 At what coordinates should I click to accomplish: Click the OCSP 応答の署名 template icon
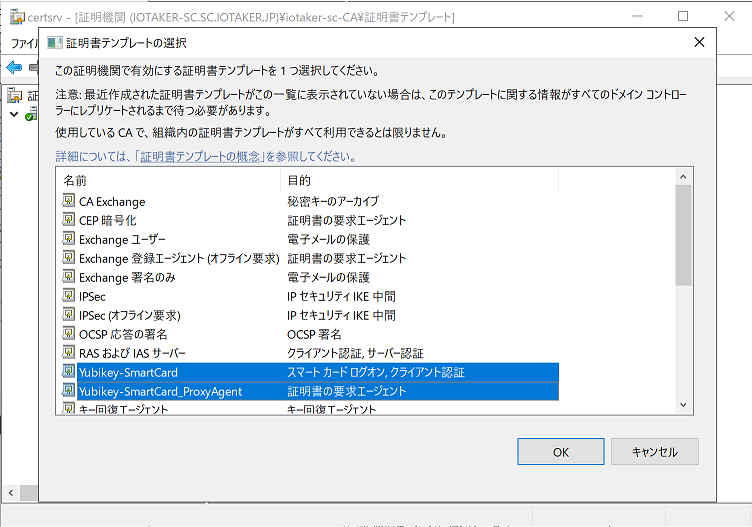point(69,334)
